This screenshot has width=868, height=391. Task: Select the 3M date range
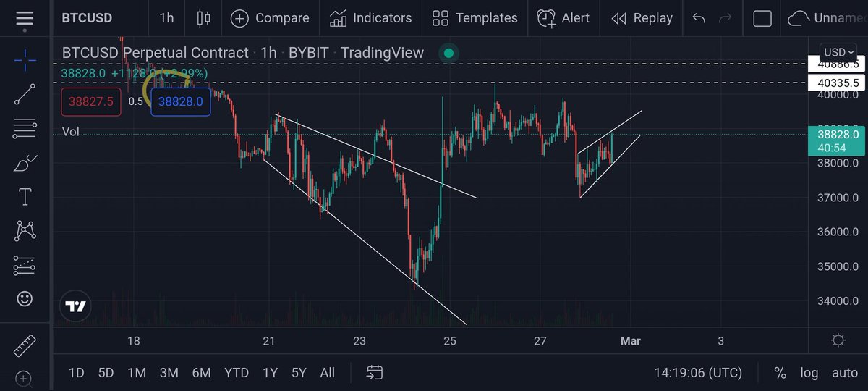click(x=169, y=373)
